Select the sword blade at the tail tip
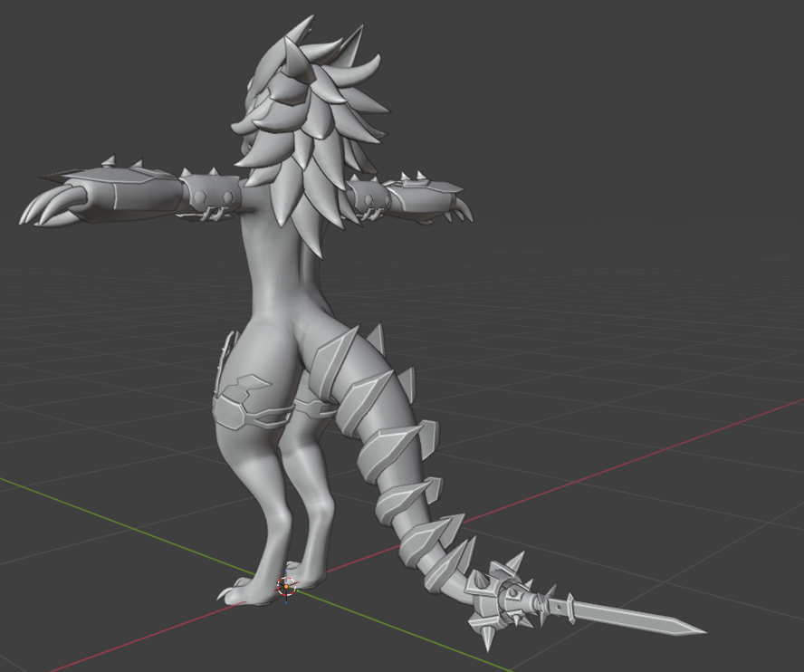 point(634,618)
